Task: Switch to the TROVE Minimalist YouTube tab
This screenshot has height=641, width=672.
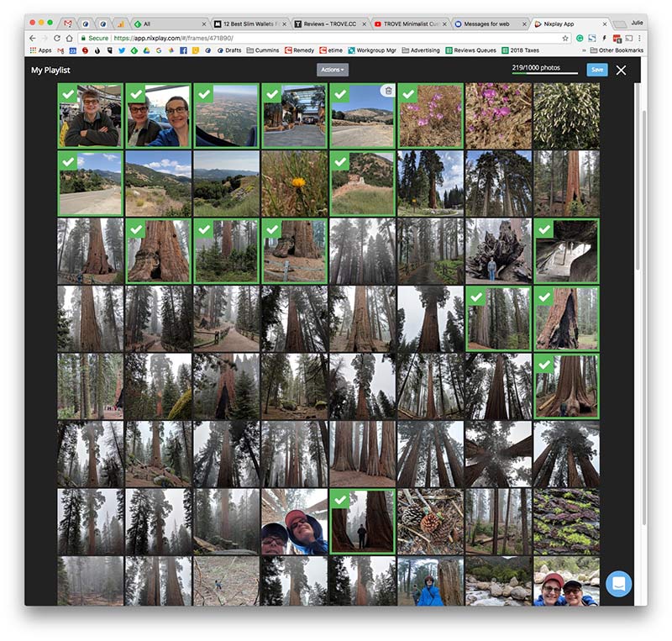Action: [408, 24]
